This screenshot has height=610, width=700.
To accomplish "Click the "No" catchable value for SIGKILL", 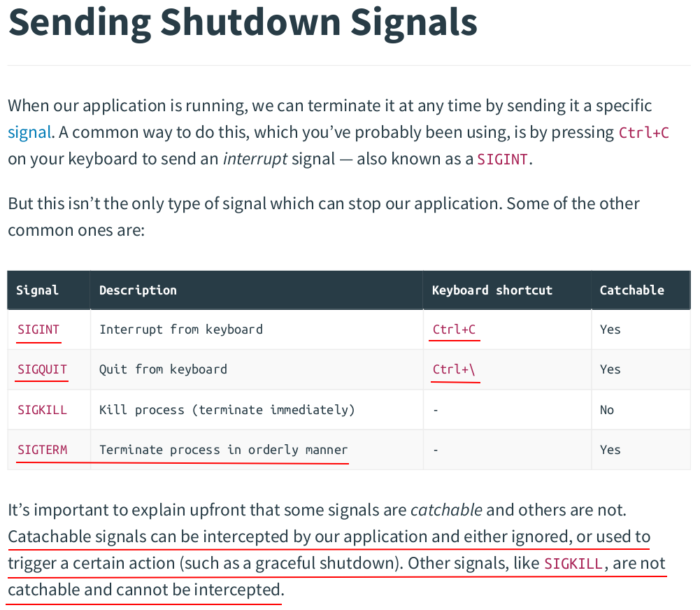I will (606, 410).
